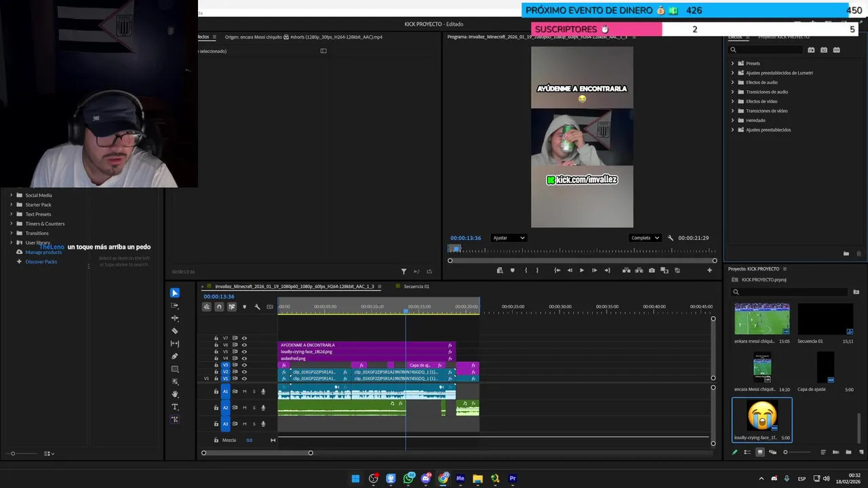Open timeline sequence panel menu icon
Screen dimensions: 868x488
[379, 287]
